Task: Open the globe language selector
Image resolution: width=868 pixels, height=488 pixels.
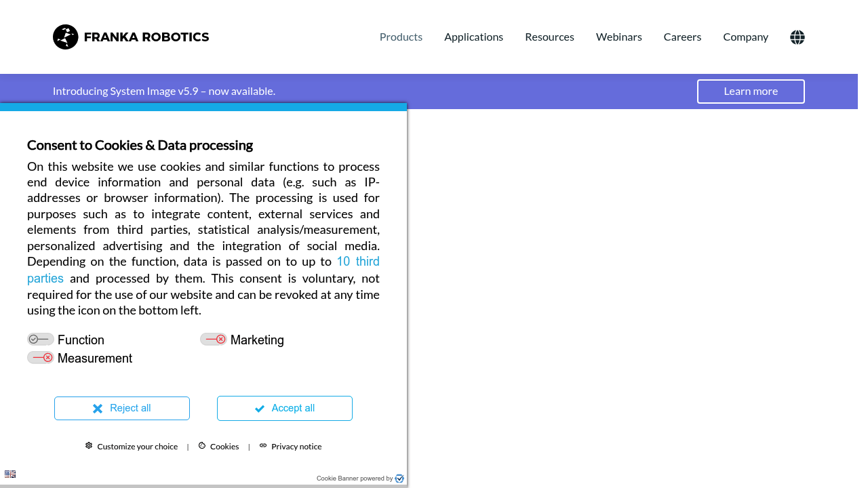Action: click(797, 37)
